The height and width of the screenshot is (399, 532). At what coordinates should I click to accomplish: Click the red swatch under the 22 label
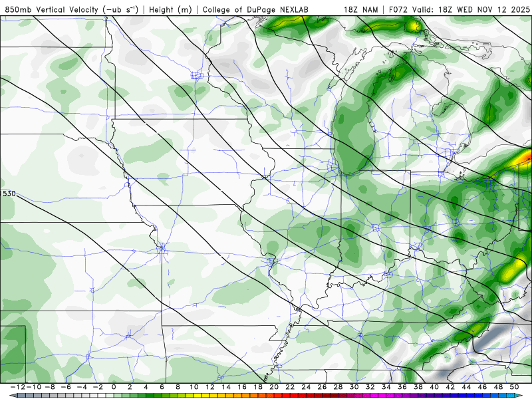click(294, 395)
